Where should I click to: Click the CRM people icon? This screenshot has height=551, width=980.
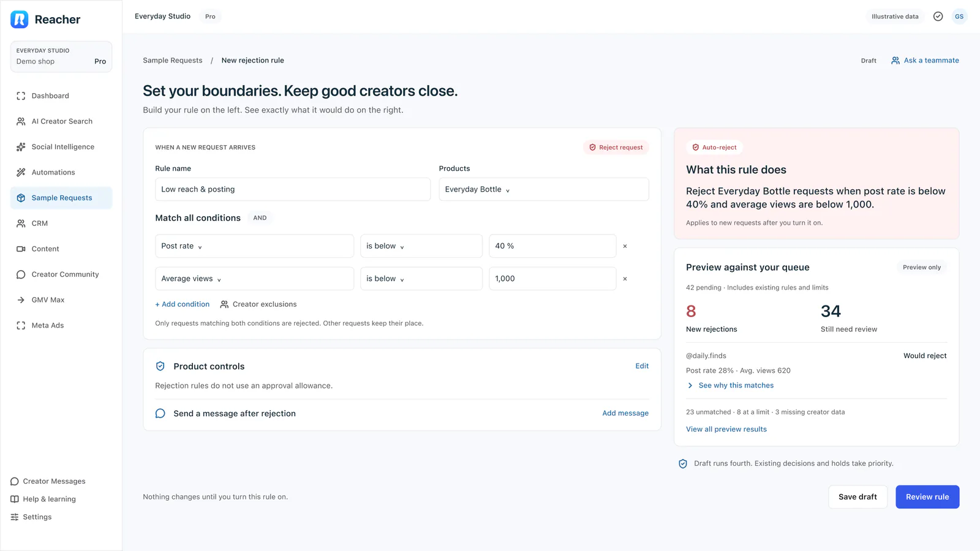(21, 223)
